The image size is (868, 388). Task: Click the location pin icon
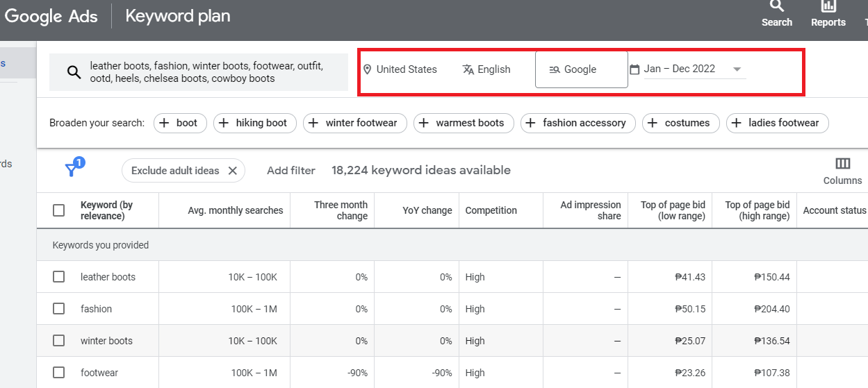coord(368,69)
